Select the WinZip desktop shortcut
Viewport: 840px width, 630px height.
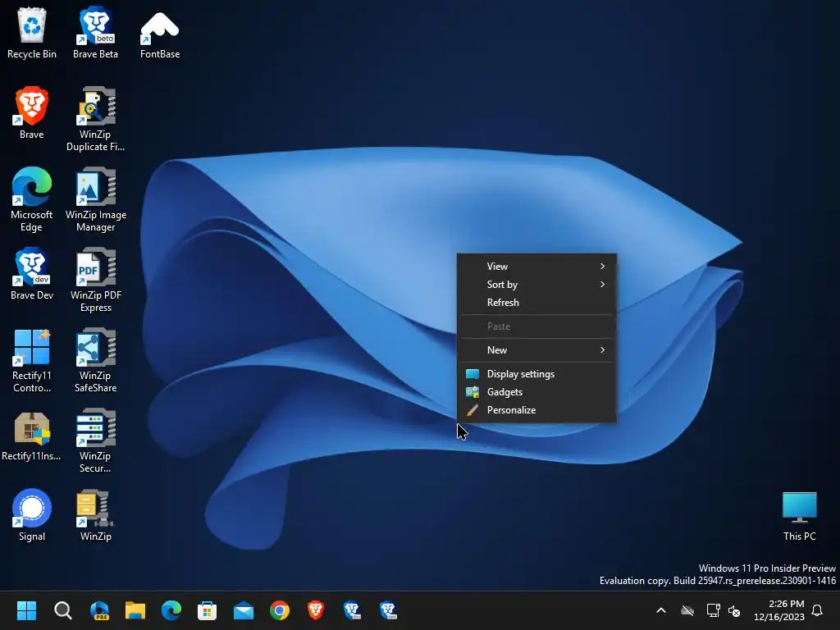point(95,515)
